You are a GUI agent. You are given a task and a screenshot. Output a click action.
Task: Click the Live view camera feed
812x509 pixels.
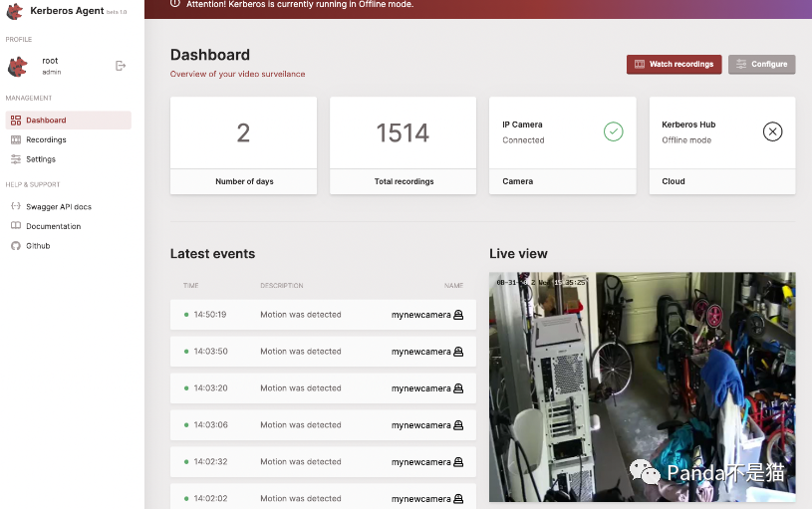point(643,386)
